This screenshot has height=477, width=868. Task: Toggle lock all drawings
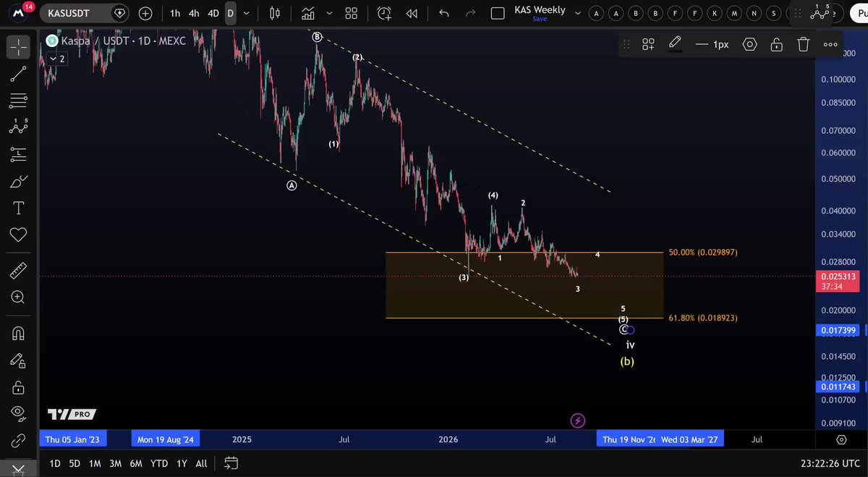18,387
